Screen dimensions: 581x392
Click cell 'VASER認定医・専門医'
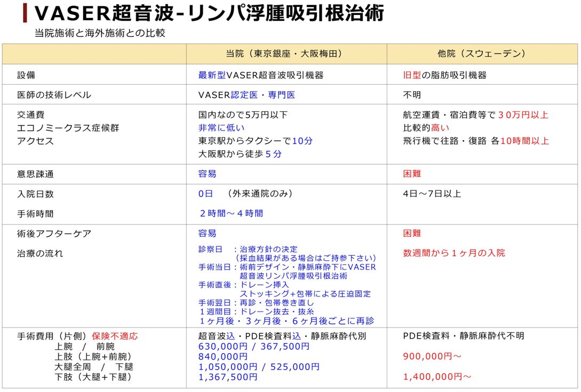(247, 95)
